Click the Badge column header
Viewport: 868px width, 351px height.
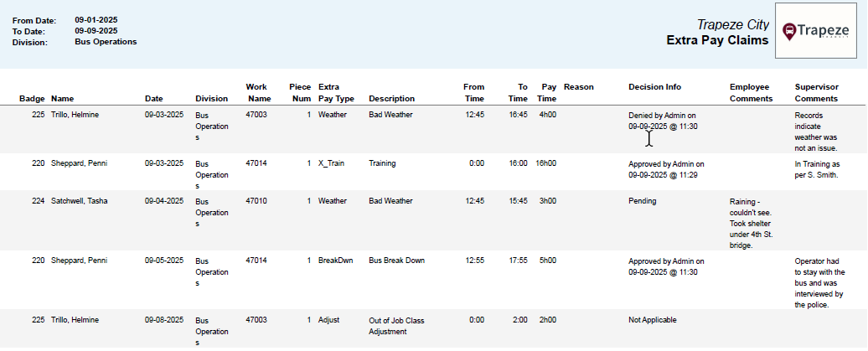coord(32,99)
